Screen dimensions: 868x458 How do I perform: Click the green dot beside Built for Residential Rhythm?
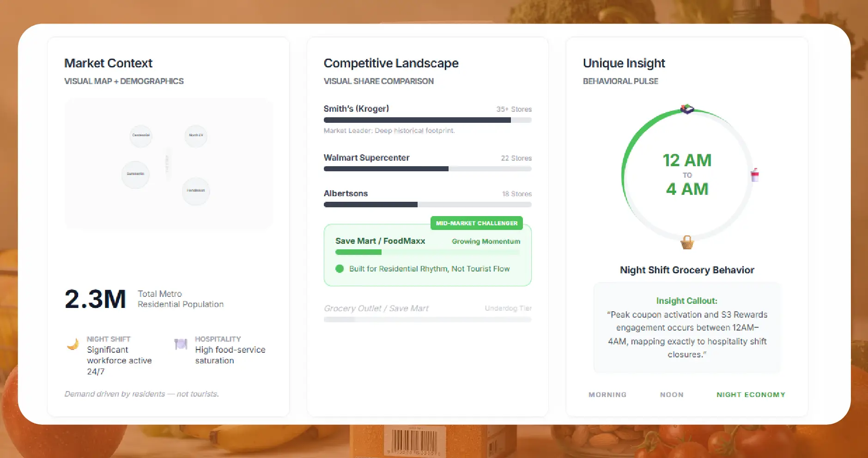(340, 269)
